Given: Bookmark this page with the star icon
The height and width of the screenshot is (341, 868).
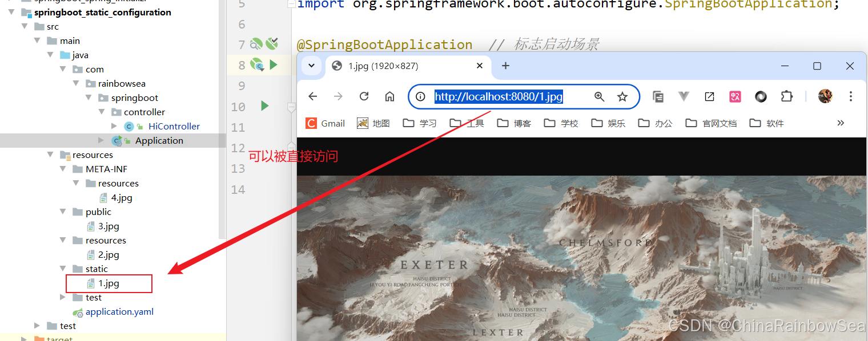Looking at the screenshot, I should pos(622,97).
